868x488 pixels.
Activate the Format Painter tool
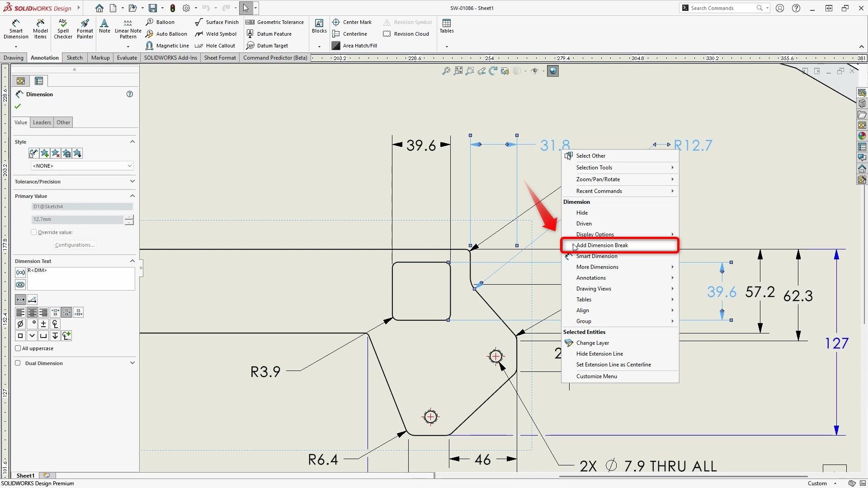85,29
